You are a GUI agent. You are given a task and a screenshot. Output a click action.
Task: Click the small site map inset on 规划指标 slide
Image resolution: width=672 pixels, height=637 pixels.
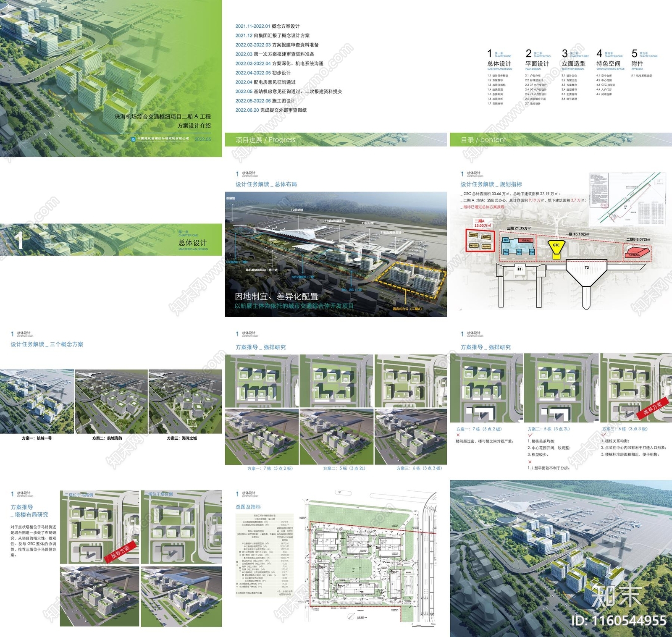point(628,199)
